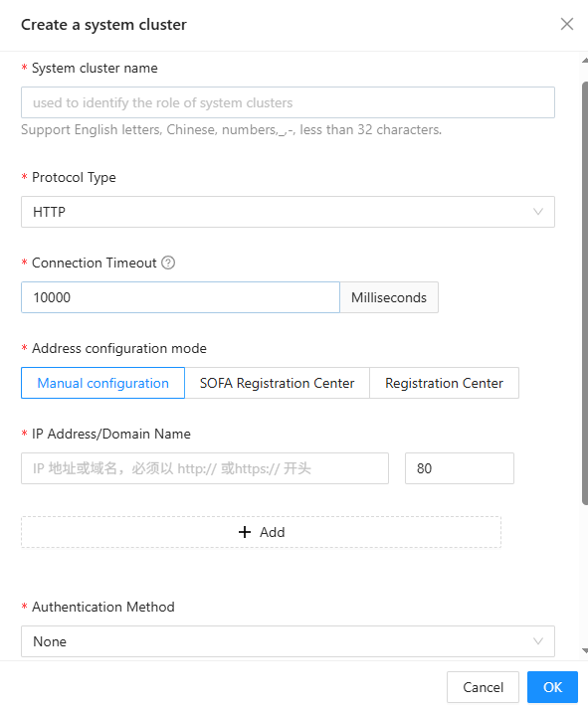Click the Authentication Method label
This screenshot has height=709, width=588.
(103, 607)
